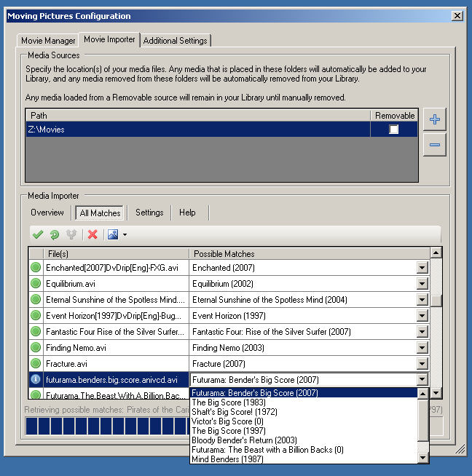Open dropdown for Fracture (2007) match
Screen dimensions: 472x476
pyautogui.click(x=422, y=364)
